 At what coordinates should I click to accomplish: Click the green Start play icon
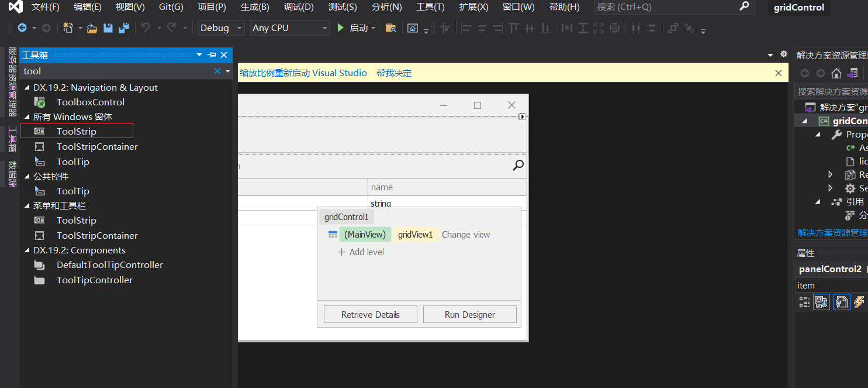pyautogui.click(x=341, y=28)
